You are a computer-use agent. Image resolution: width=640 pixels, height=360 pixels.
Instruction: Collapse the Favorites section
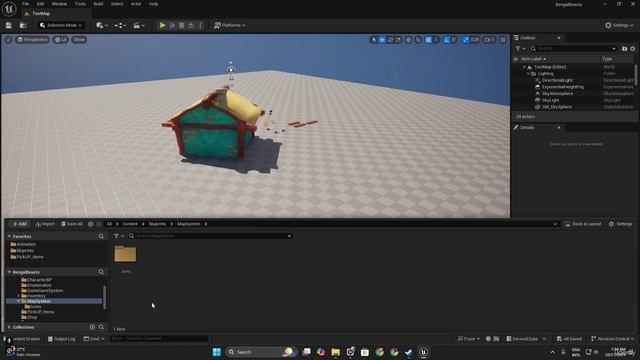(9, 236)
